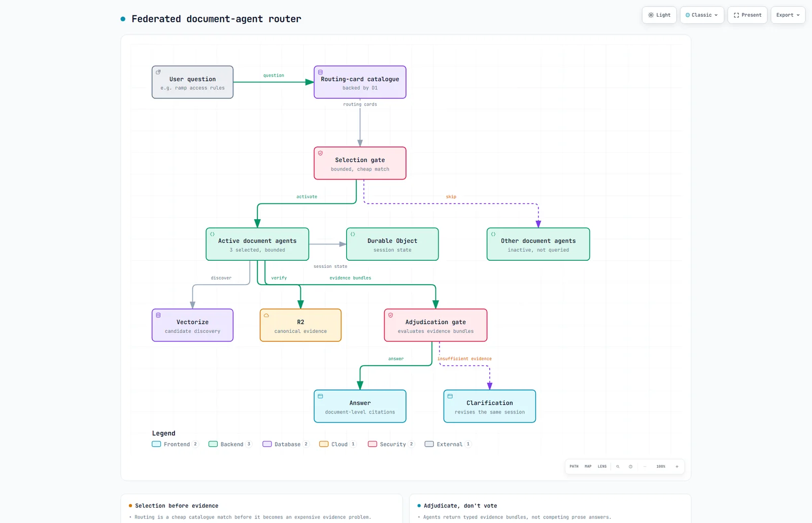Toggle the External legend filter
The image size is (812, 523).
coord(448,444)
